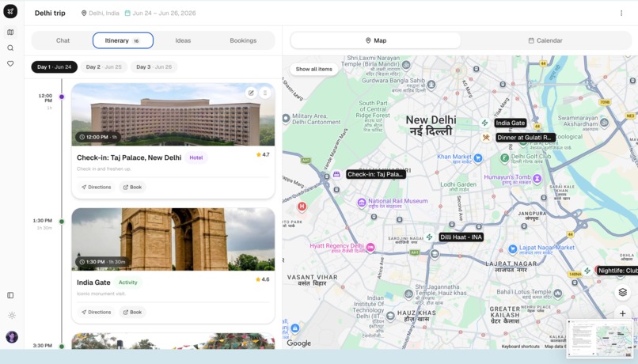Click Khan Market shopping pin

click(x=478, y=158)
